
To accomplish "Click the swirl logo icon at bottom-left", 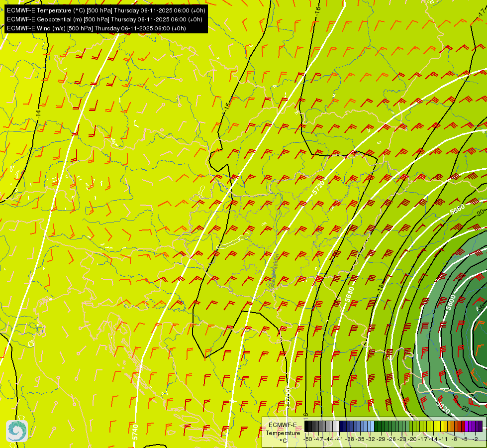I will pos(17,431).
